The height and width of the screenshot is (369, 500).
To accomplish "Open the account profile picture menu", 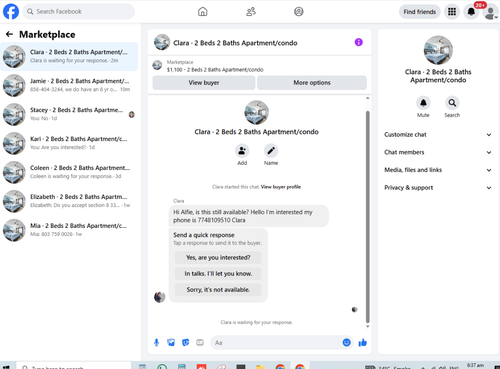I will click(491, 12).
